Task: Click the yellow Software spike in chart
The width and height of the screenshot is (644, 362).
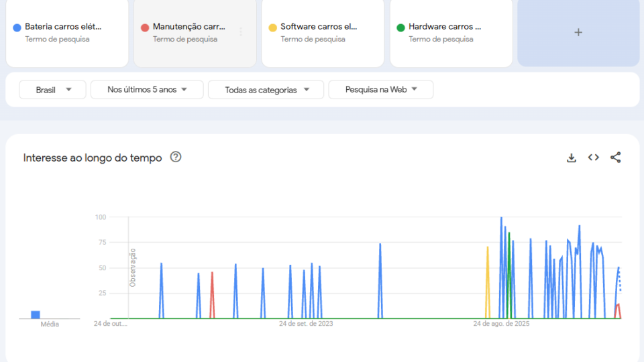Action: pyautogui.click(x=488, y=283)
